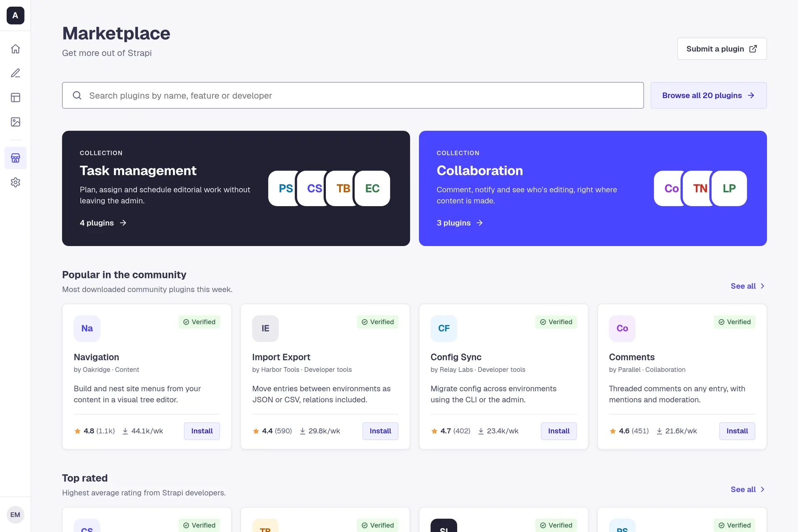The image size is (798, 532).
Task: Click the CF Config Sync plugin icon
Action: 444,328
